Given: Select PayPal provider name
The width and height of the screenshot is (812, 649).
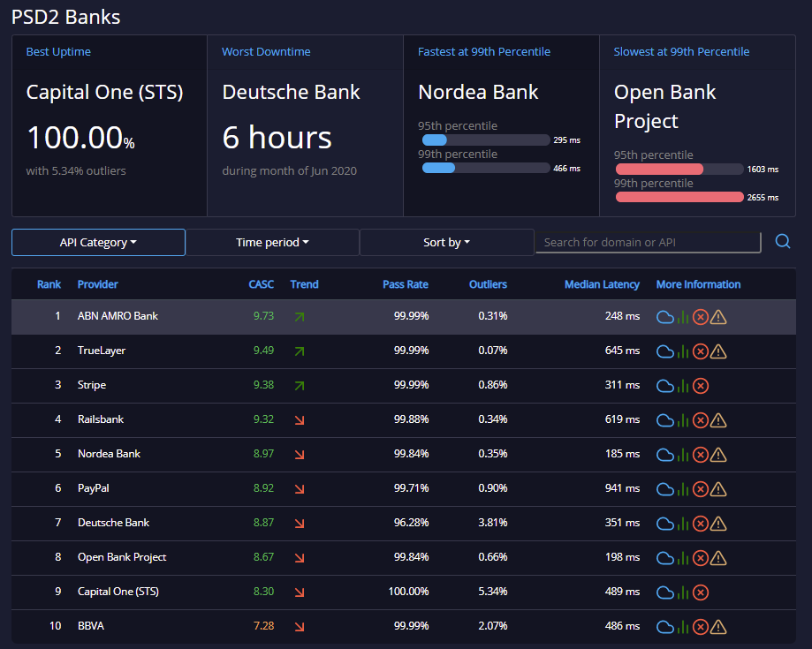Looking at the screenshot, I should 93,488.
